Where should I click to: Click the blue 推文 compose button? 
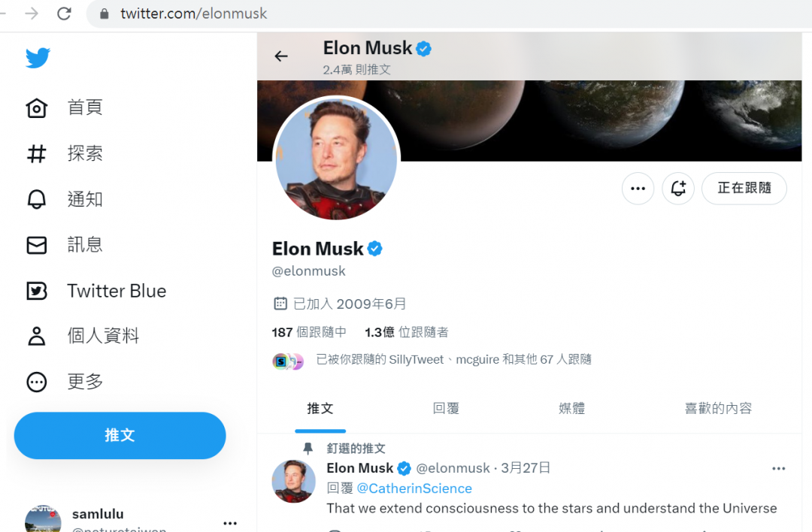(120, 435)
